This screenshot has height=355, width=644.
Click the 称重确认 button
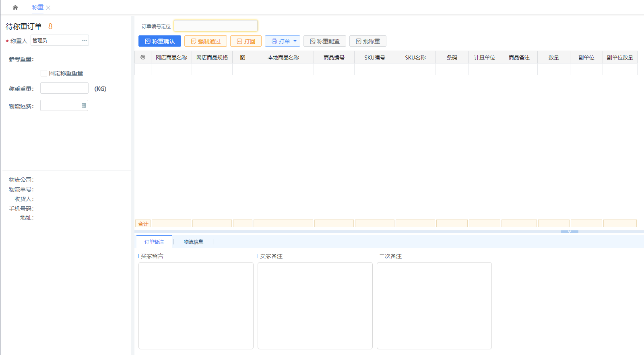click(x=160, y=41)
